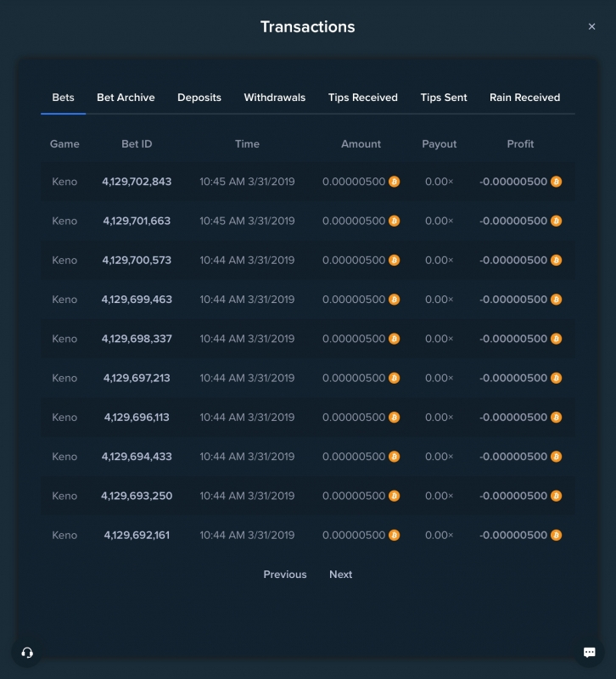Open bet ID 4,129,696,113
The width and height of the screenshot is (616, 679).
coord(137,418)
